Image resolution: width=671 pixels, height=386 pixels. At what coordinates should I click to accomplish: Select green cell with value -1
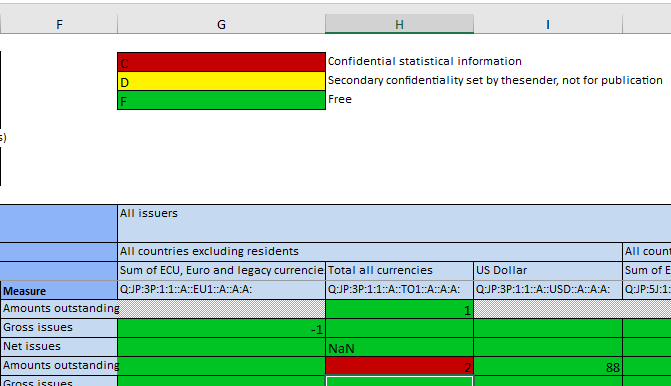[x=221, y=328]
